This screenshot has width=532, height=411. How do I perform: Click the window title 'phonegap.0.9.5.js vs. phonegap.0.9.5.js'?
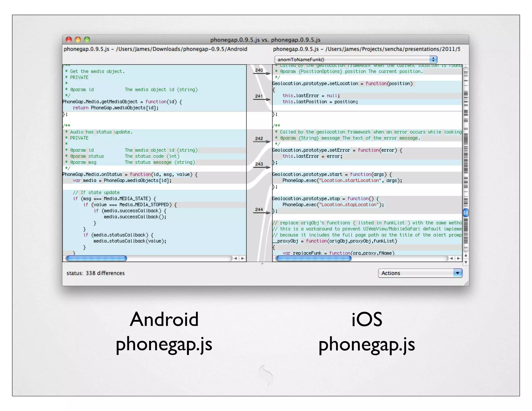click(x=265, y=40)
